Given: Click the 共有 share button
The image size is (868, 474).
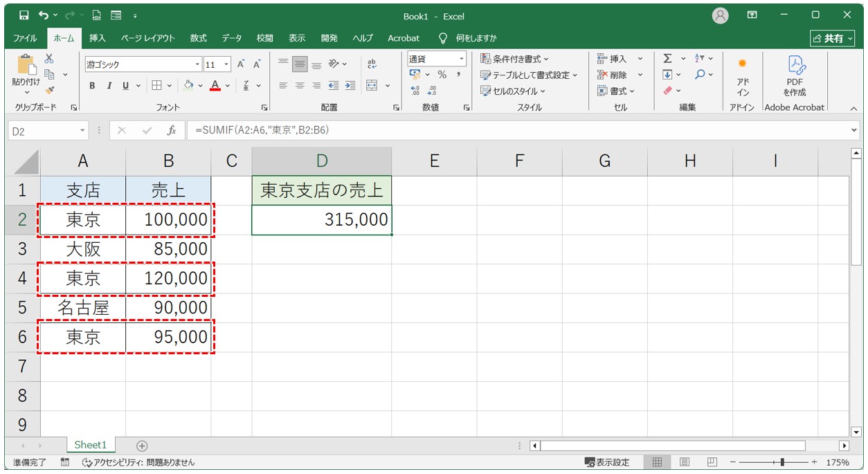Looking at the screenshot, I should point(833,38).
